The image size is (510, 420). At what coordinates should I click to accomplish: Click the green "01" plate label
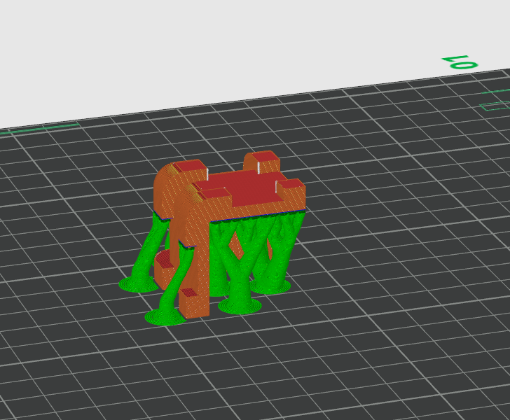click(460, 62)
